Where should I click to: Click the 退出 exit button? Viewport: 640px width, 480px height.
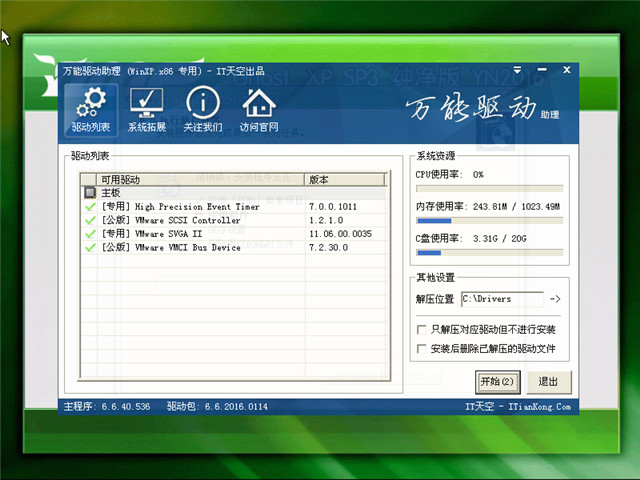pyautogui.click(x=548, y=381)
